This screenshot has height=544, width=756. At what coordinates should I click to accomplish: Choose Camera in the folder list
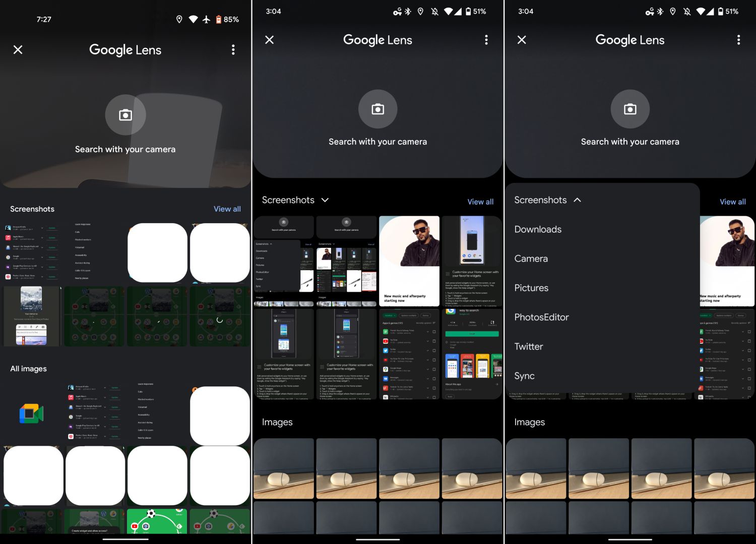tap(531, 258)
